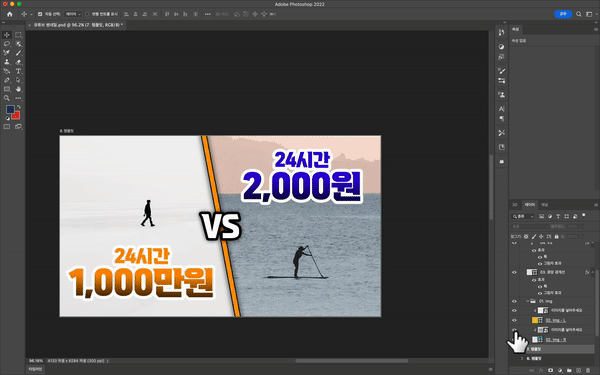Viewport: 600px width, 375px height.
Task: Click the Home icon in options bar
Action: pos(10,14)
